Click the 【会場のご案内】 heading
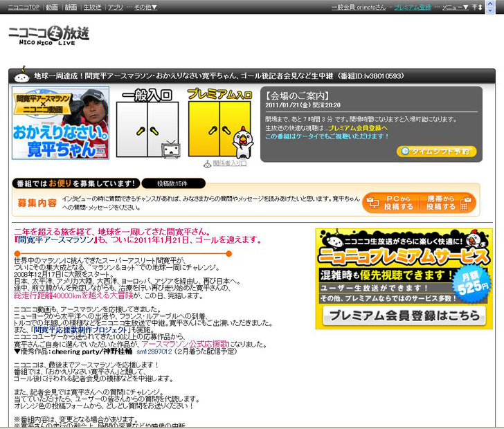 tap(297, 95)
